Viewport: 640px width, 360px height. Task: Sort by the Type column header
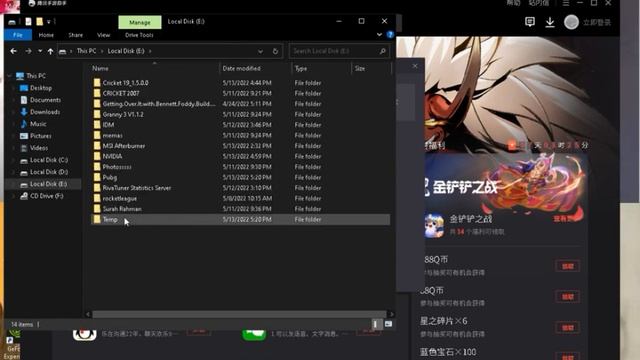[301, 68]
